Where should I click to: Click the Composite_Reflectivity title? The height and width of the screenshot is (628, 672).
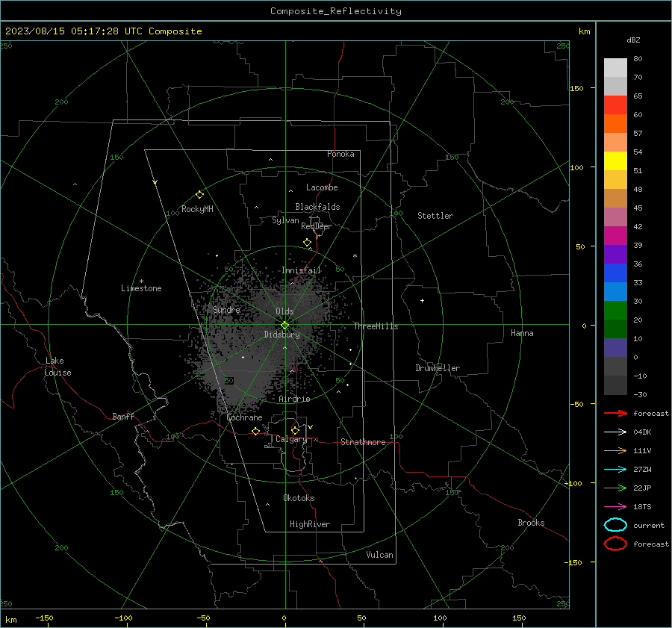tap(336, 11)
